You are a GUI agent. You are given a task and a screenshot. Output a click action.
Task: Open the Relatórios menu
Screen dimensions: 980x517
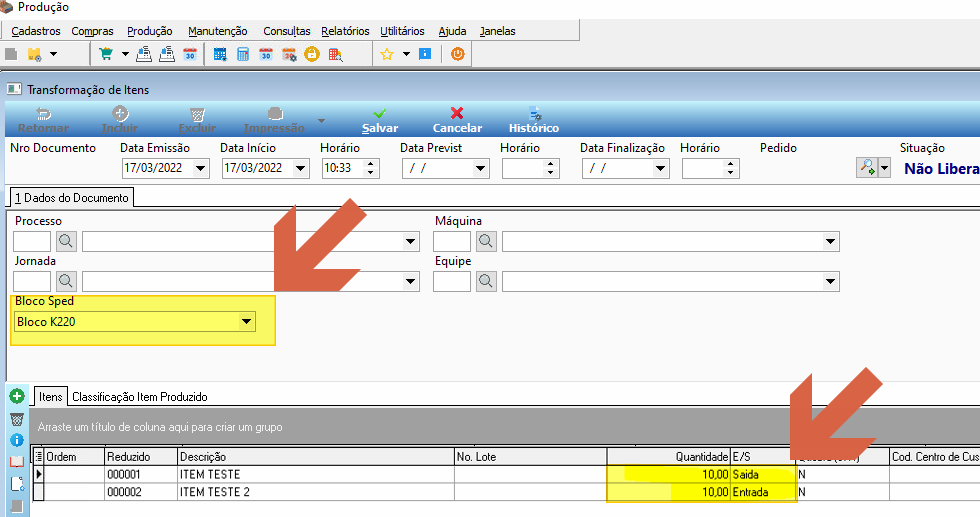tap(345, 31)
